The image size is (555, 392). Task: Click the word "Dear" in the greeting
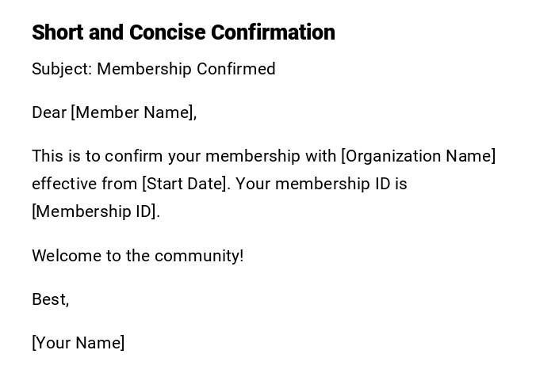[49, 112]
